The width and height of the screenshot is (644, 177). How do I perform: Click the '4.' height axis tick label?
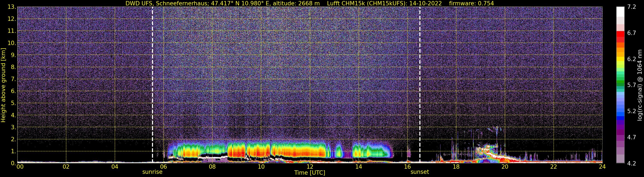13,115
